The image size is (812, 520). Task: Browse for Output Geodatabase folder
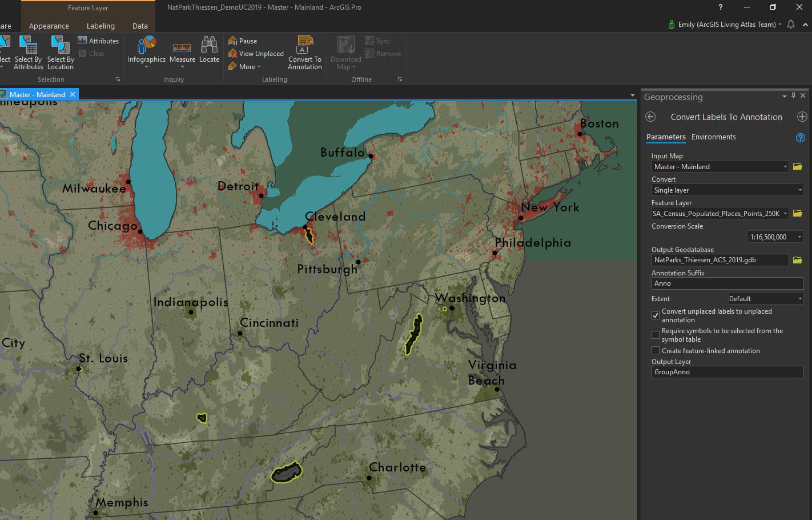click(798, 260)
